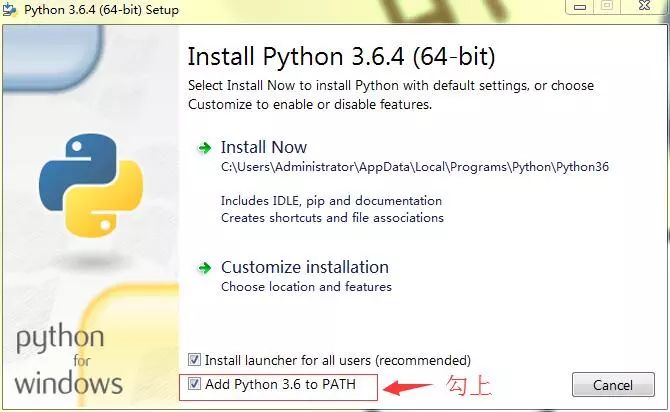The height and width of the screenshot is (412, 670).
Task: Click the green arrow beside Customize installation
Action: click(x=204, y=268)
